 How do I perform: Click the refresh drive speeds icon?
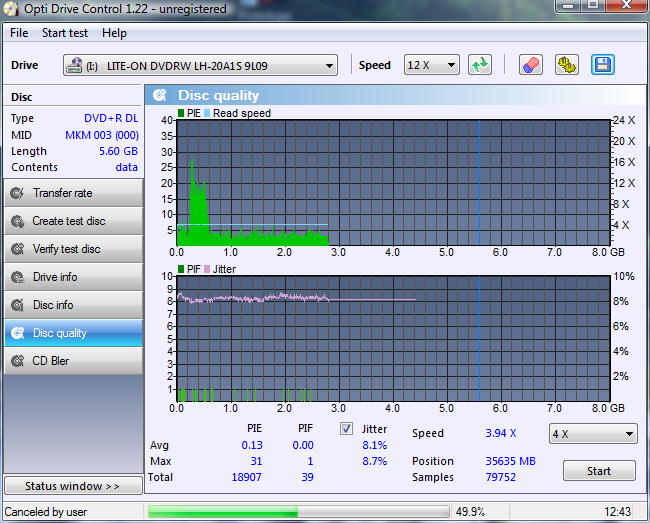coord(480,65)
